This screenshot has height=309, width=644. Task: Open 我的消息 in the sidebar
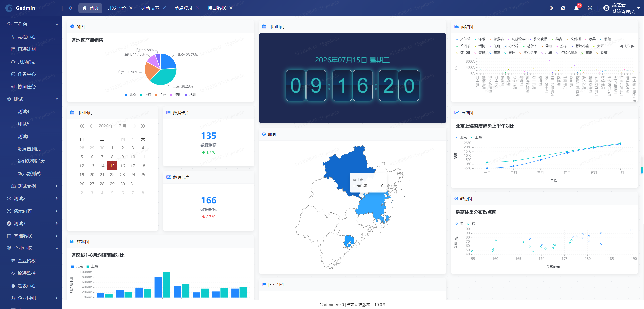[27, 62]
